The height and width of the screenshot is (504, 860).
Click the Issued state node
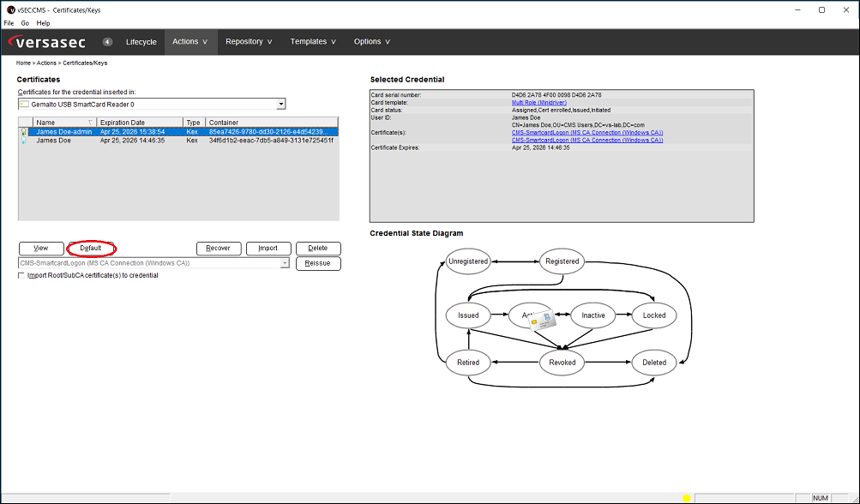coord(468,315)
